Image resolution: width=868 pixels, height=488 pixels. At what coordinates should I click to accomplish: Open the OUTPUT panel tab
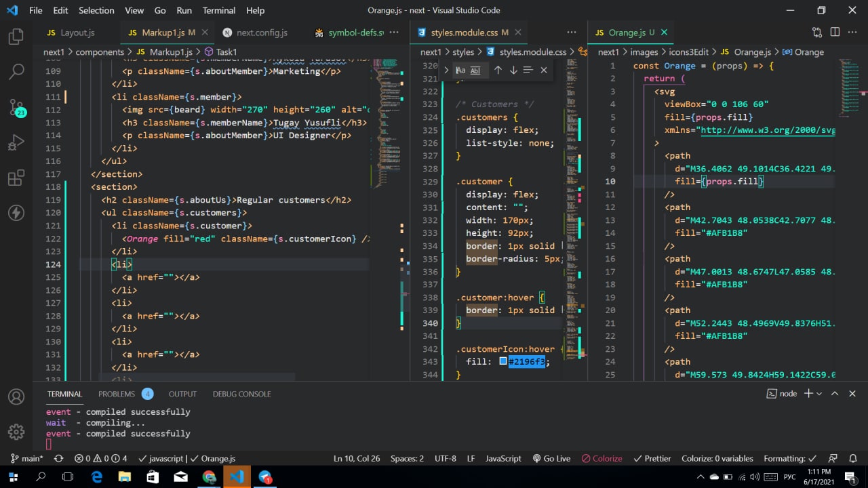(x=182, y=394)
